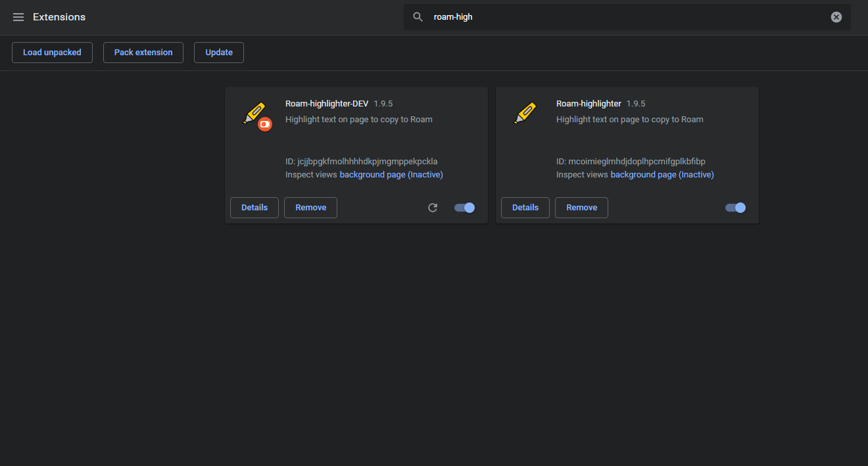Screen dimensions: 868x466
Task: Remove the Roam-highlighter-DEV extension
Action: 310,208
